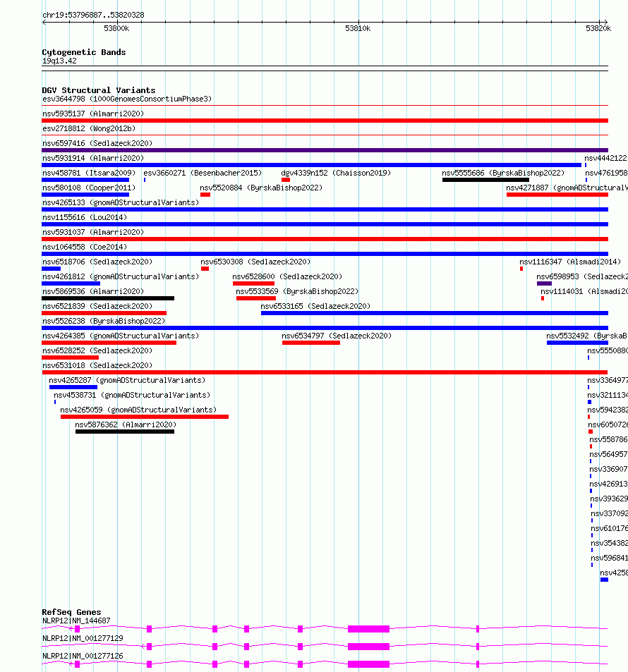628x672 pixels.
Task: Click variant label esv3660271 (Besenbacher2015)
Action: click(x=203, y=173)
